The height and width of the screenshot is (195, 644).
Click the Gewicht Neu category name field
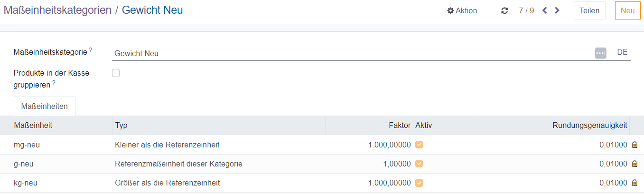tap(351, 53)
